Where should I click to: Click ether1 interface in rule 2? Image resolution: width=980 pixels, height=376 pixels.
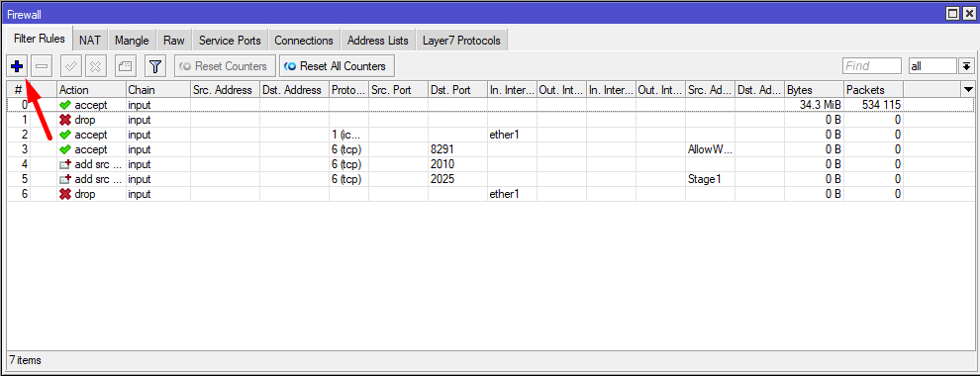[512, 135]
